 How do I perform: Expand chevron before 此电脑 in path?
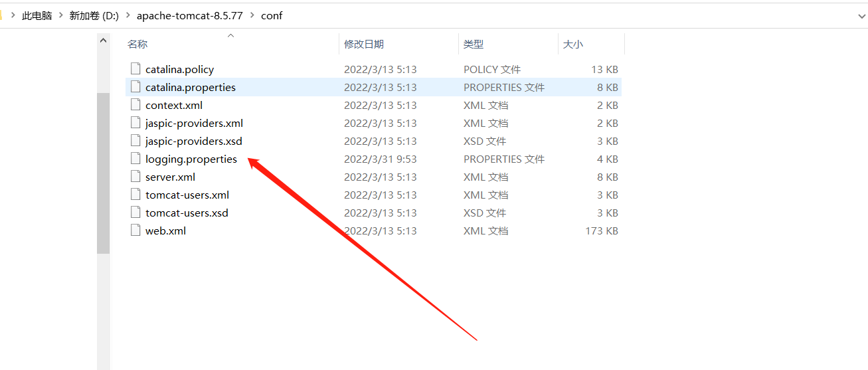[13, 16]
